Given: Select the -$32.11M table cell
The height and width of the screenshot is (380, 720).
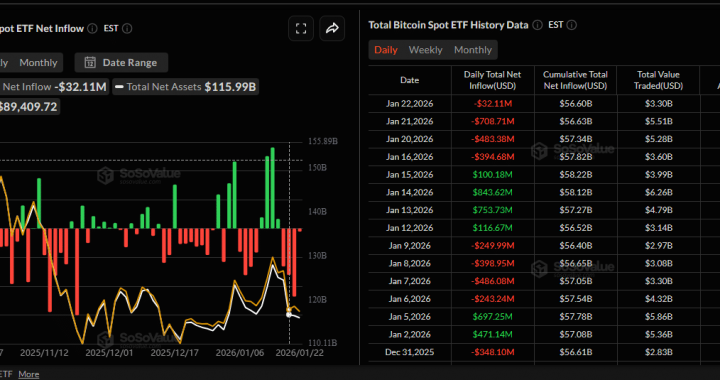Looking at the screenshot, I should pyautogui.click(x=493, y=104).
